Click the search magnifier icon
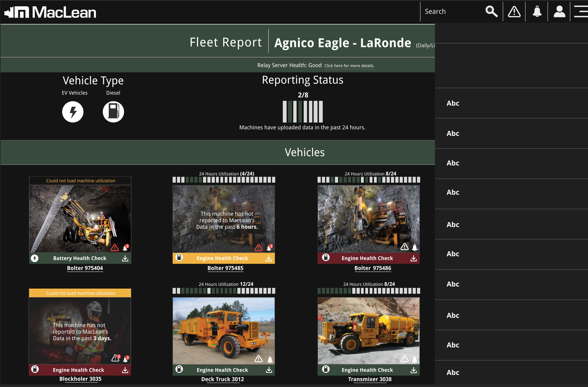The image size is (588, 387). tap(491, 11)
